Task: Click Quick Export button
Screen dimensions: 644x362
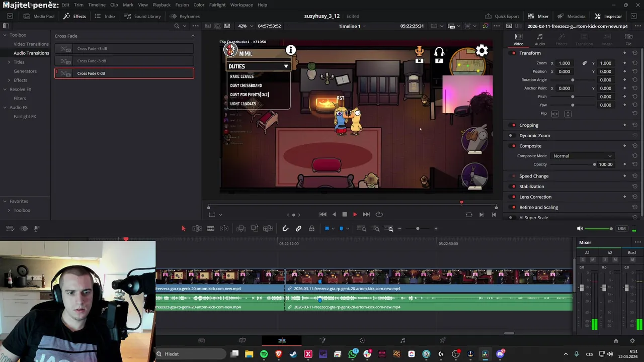Action: coord(502,16)
